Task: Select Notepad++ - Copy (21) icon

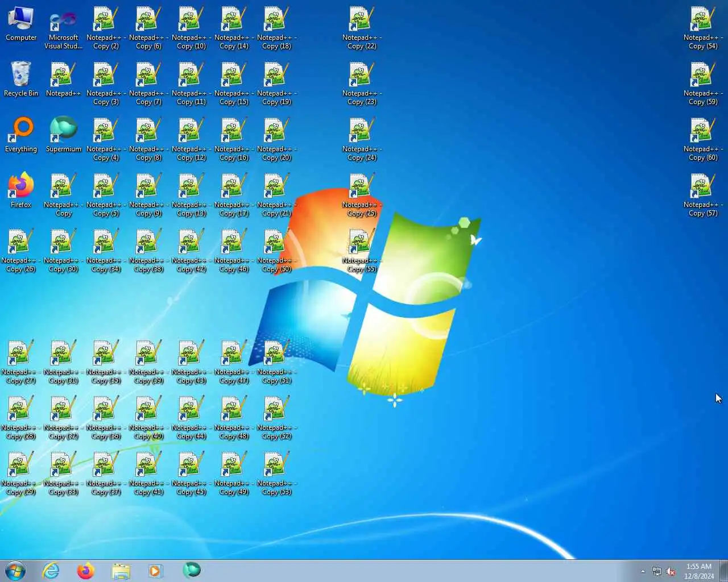Action: click(277, 195)
